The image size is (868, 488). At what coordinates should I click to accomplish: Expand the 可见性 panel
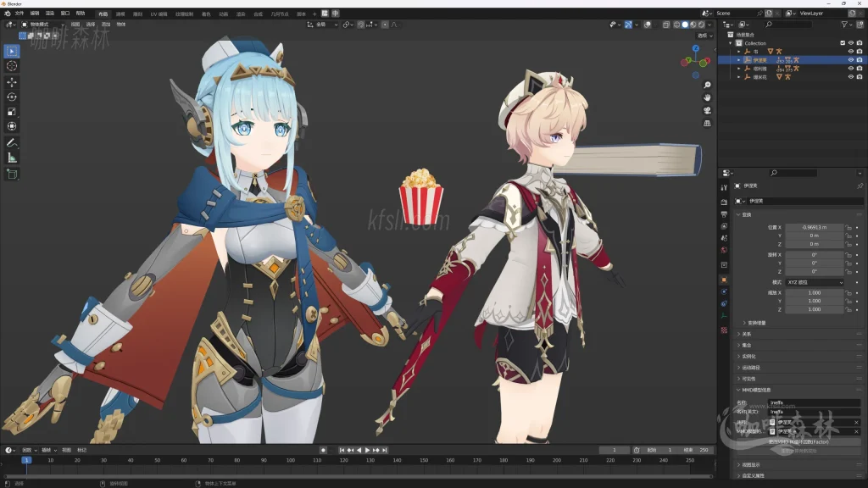coord(799,379)
